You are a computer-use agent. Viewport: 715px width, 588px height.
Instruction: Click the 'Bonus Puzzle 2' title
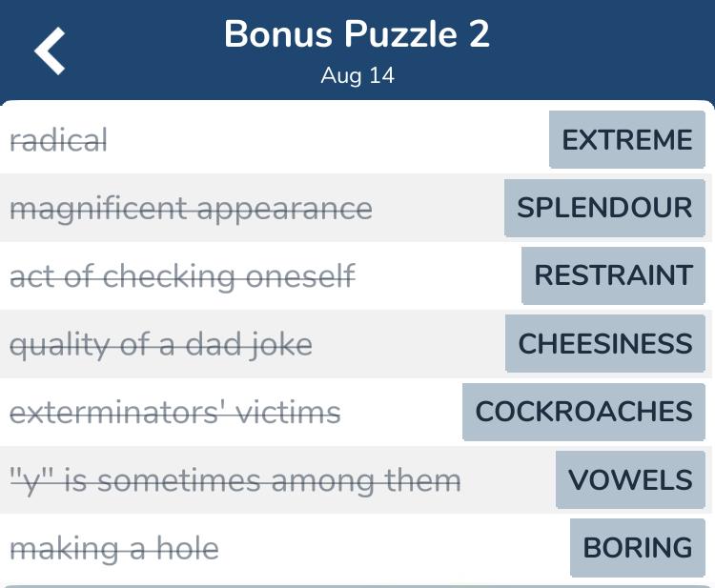pos(357,35)
